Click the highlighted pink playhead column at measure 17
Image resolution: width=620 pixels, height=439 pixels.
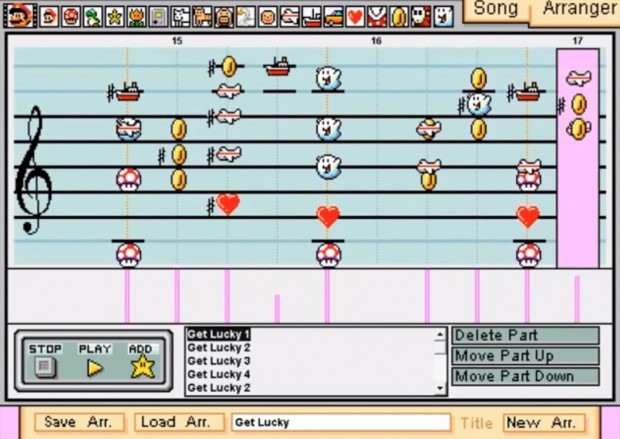(x=578, y=158)
